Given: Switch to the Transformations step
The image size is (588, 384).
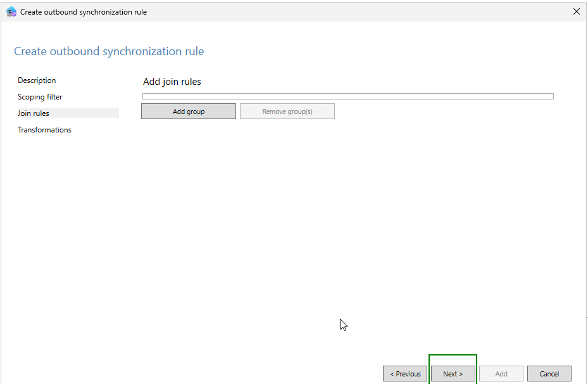Looking at the screenshot, I should coord(44,130).
